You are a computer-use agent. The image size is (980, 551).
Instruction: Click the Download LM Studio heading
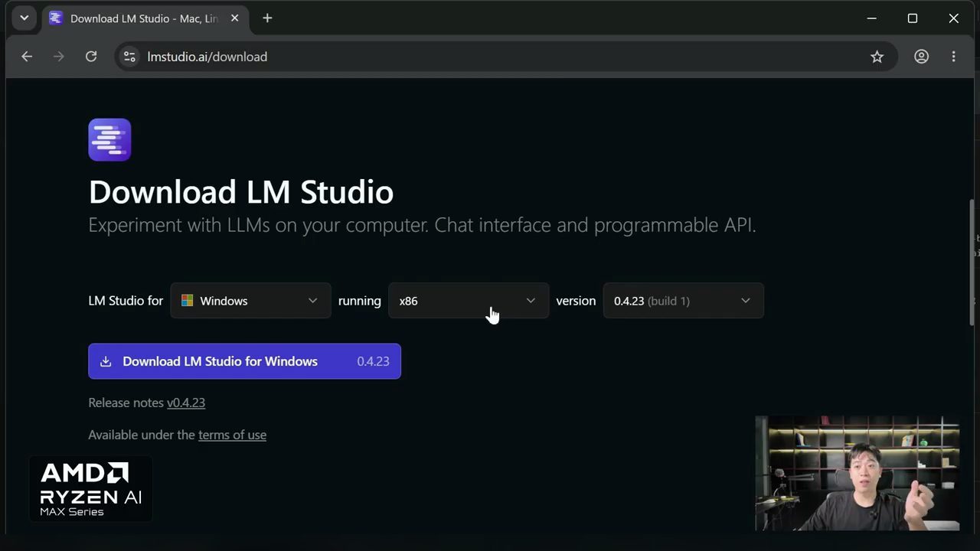click(241, 192)
